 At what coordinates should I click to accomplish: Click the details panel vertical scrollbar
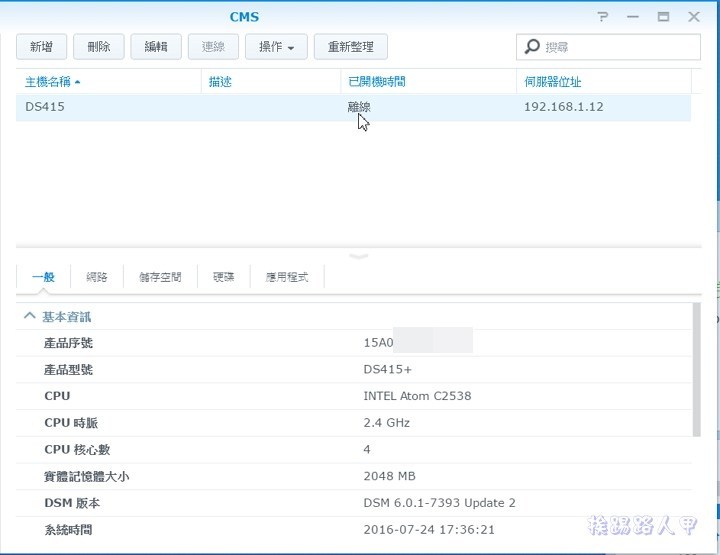696,370
